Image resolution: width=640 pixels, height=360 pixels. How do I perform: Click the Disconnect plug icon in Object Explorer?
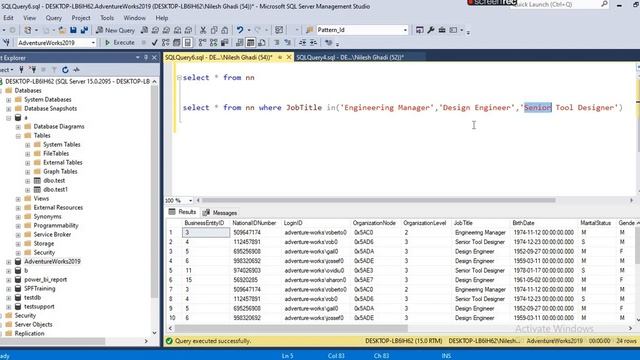[33, 70]
